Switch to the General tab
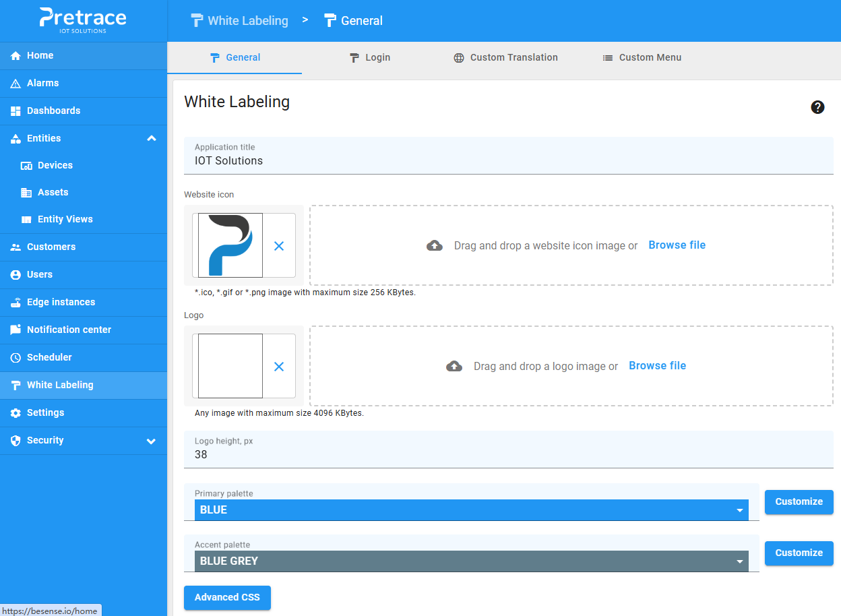 (235, 58)
